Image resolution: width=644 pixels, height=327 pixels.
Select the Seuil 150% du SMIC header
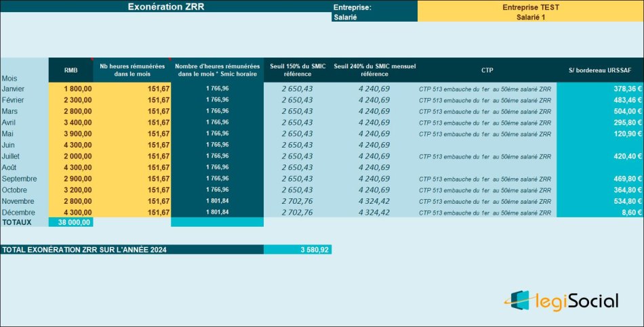pyautogui.click(x=297, y=70)
